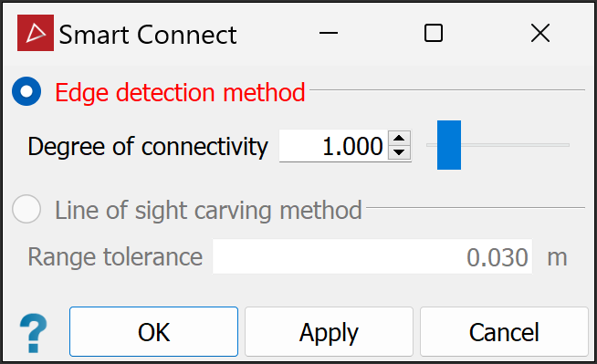The height and width of the screenshot is (364, 597).
Task: Click the Smart Connect title bar text
Action: 148,35
